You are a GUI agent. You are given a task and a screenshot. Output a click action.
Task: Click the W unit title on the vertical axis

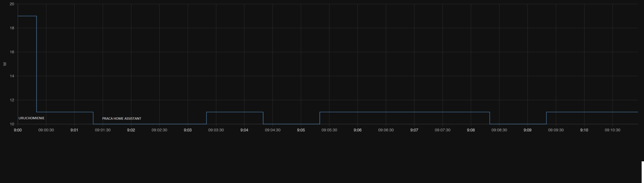tap(5, 64)
